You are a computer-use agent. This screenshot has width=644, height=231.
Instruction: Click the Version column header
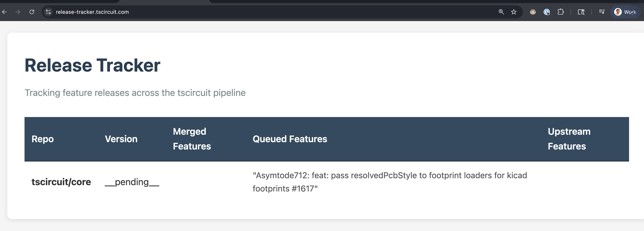121,139
